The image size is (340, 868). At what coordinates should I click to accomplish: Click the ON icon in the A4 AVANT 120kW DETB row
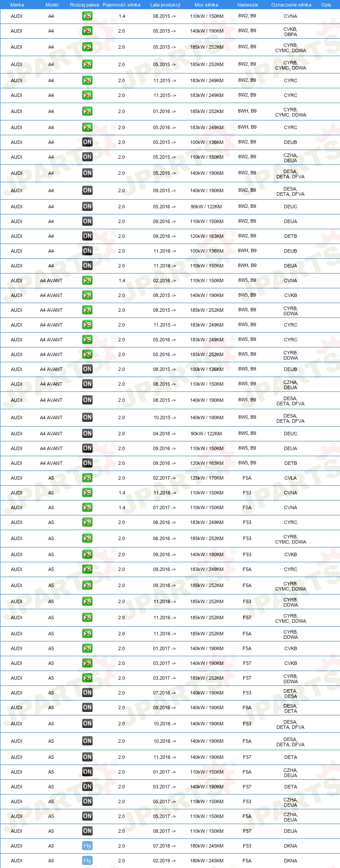pos(87,463)
